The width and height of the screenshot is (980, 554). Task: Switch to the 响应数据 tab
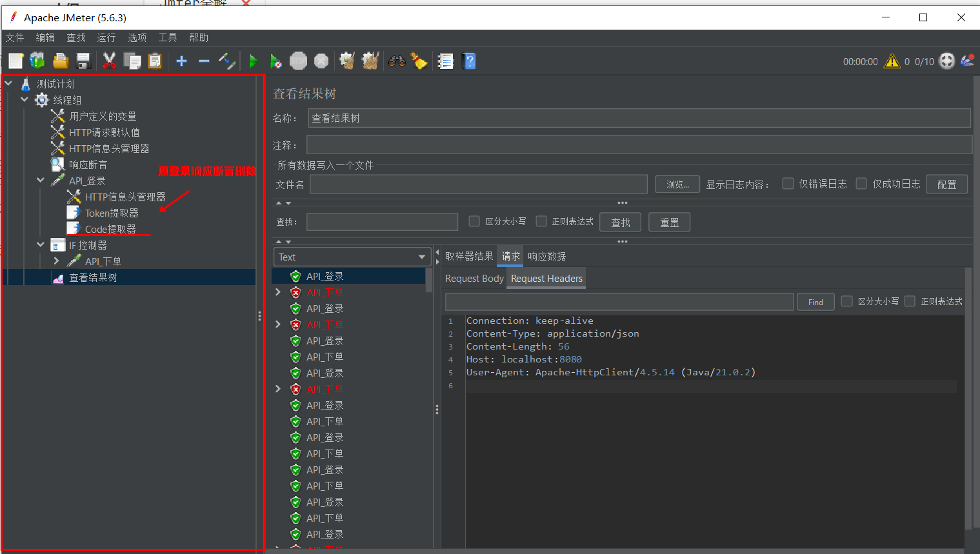pos(546,256)
